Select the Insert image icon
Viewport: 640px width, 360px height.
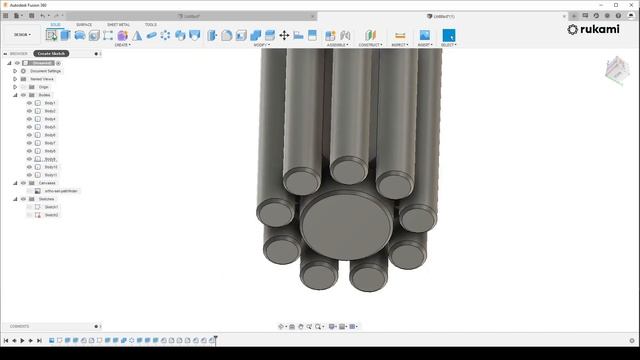point(425,36)
